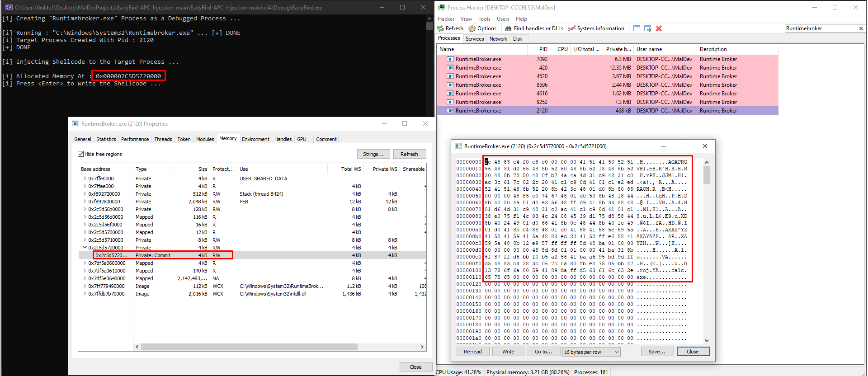
Task: Select RuntimeBroker.exe icon for PID 7092
Action: pyautogui.click(x=450, y=59)
